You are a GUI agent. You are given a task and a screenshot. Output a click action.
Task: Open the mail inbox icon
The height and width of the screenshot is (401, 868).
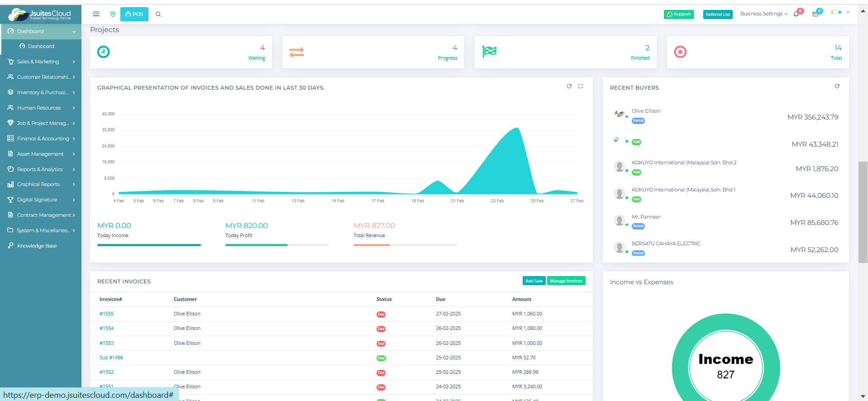point(815,14)
